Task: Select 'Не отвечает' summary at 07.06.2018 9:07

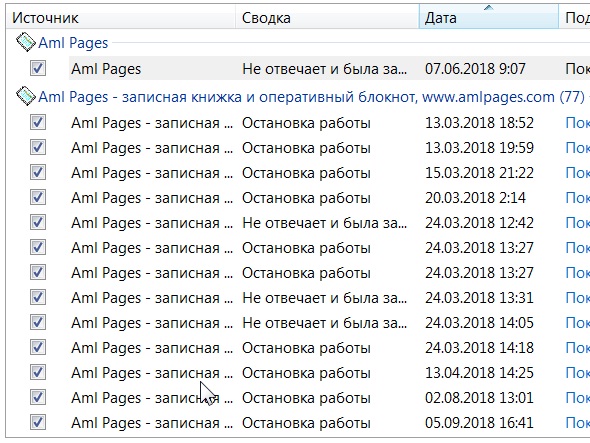Action: point(324,69)
